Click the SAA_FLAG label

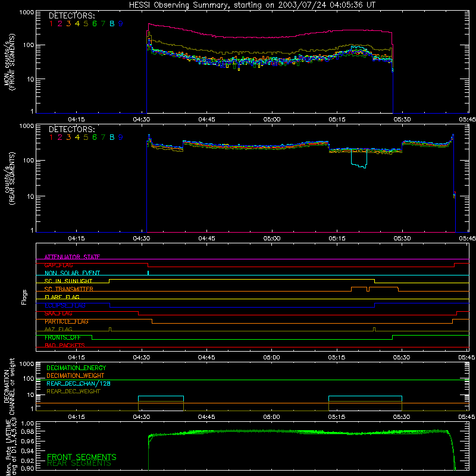58,314
